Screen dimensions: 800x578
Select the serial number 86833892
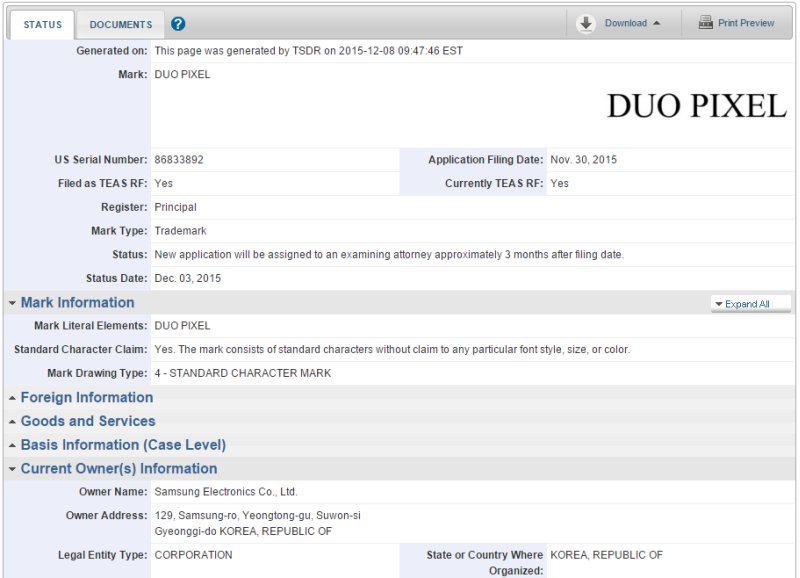[179, 160]
